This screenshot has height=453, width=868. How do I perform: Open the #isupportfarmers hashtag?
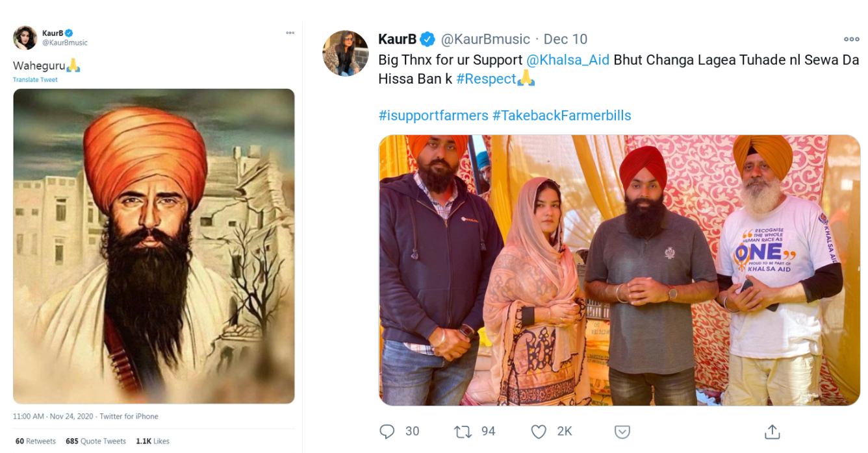tap(433, 116)
